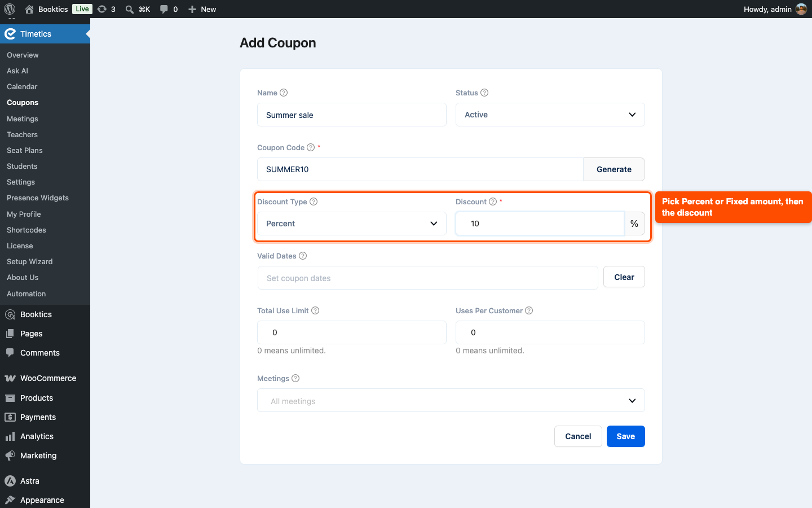The width and height of the screenshot is (812, 508).
Task: Open the Discount Type dropdown
Action: pos(352,224)
